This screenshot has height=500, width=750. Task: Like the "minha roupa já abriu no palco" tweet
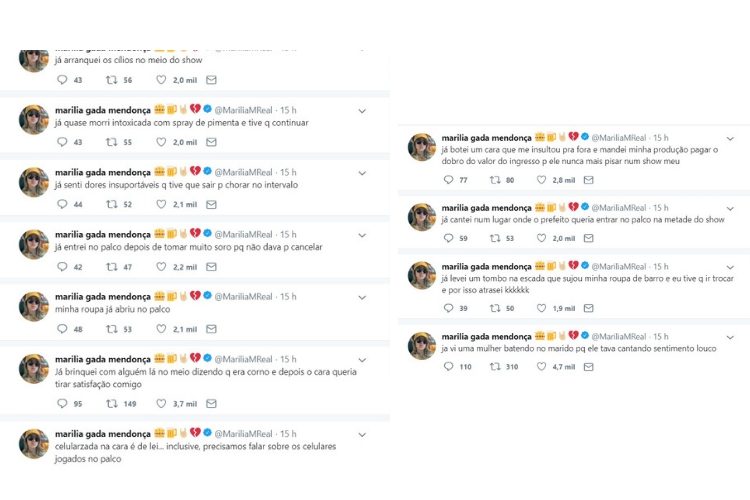coord(161,329)
